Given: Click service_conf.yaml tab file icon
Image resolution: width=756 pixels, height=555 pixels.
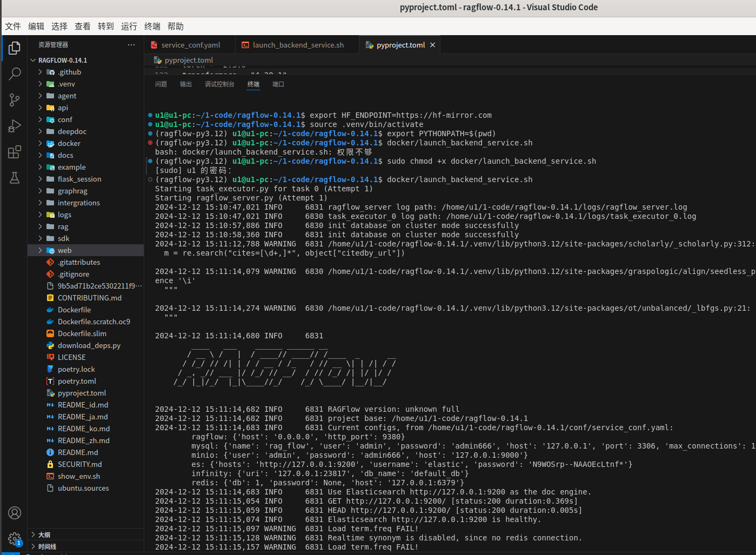Looking at the screenshot, I should [x=154, y=45].
